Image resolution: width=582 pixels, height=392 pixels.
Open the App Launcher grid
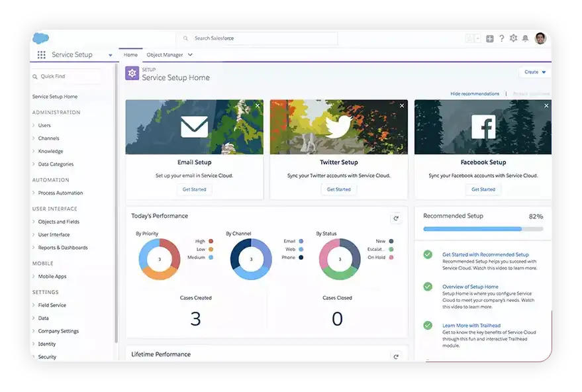tap(41, 54)
